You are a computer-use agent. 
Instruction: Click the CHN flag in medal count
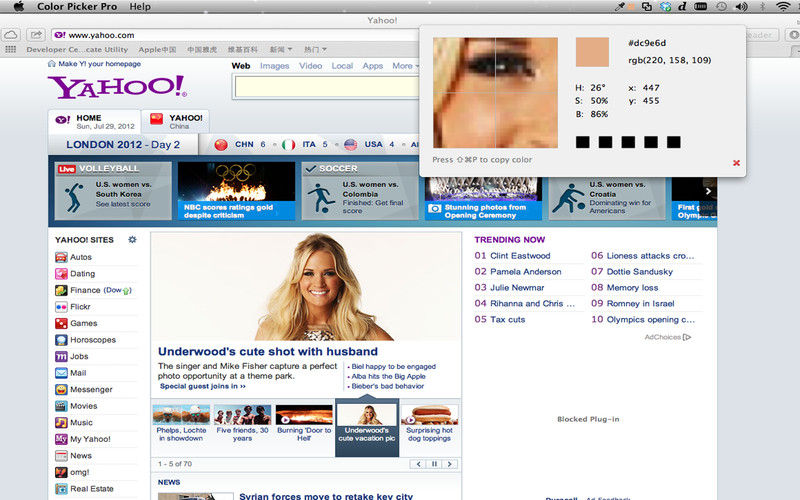(x=221, y=145)
